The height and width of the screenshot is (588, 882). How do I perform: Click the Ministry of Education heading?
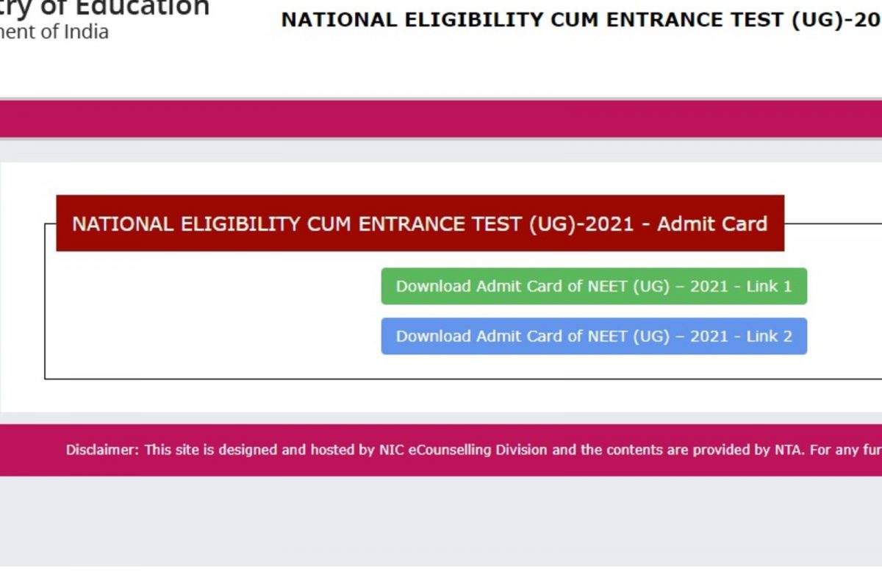104,7
